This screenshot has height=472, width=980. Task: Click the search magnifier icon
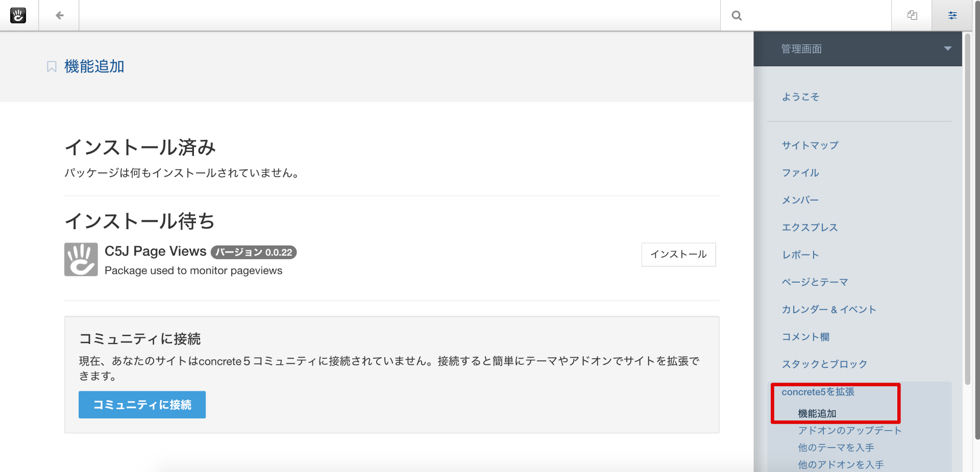click(x=737, y=16)
